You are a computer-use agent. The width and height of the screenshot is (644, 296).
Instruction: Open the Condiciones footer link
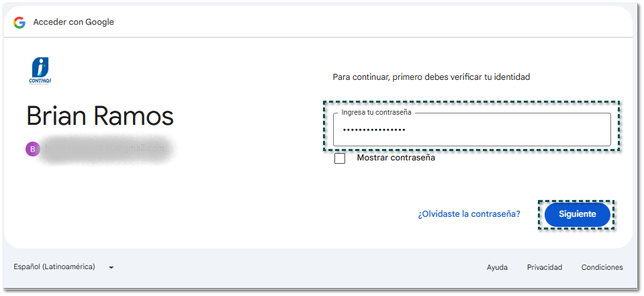coord(602,267)
